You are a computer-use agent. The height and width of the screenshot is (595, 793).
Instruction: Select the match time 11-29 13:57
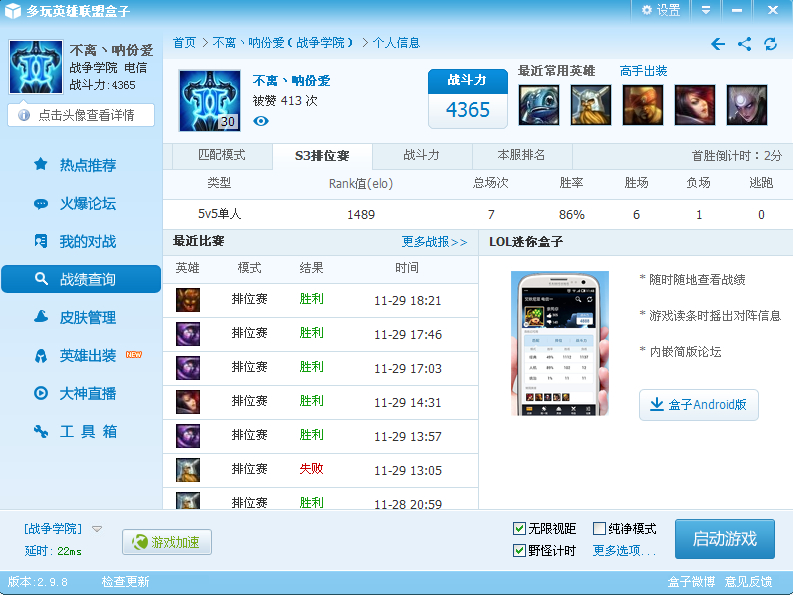coord(408,437)
